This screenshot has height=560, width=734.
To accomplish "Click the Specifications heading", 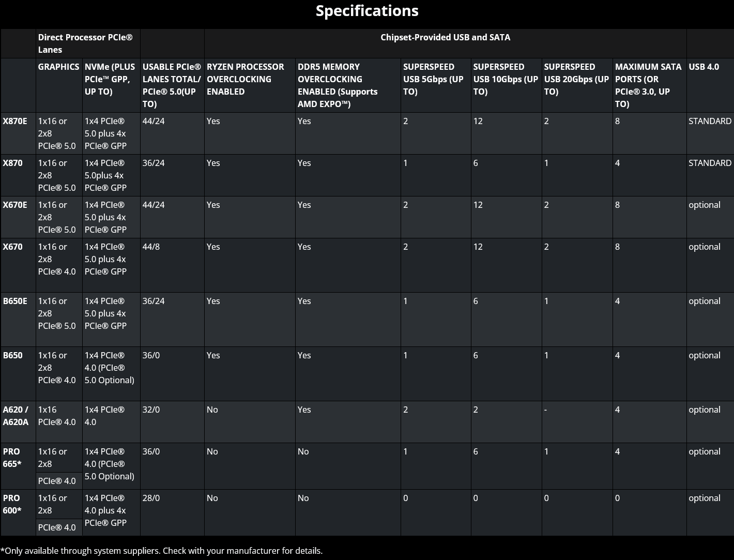I will [x=367, y=11].
